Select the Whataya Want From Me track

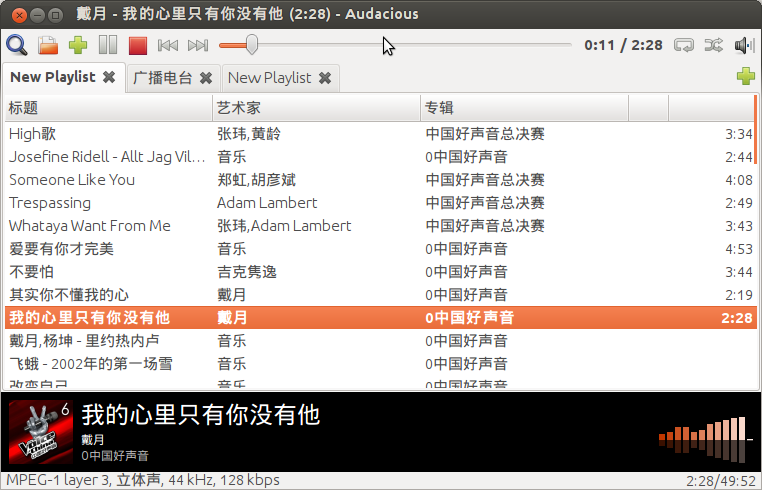(379, 226)
